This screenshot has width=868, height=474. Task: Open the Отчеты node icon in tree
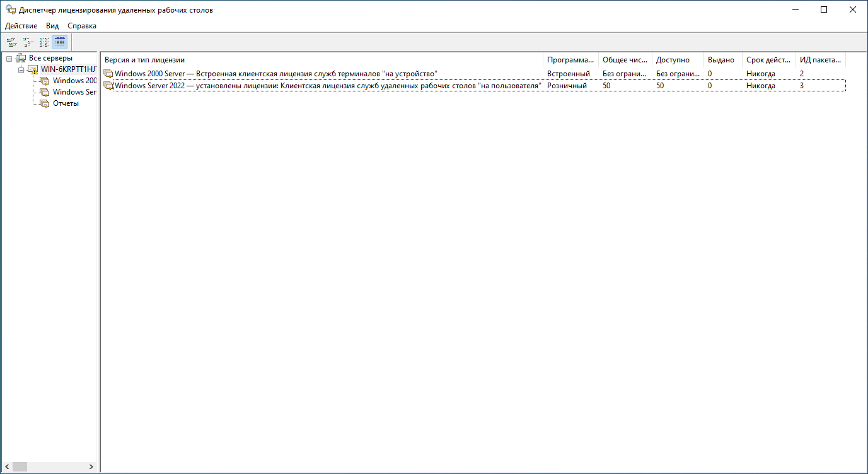(x=44, y=103)
